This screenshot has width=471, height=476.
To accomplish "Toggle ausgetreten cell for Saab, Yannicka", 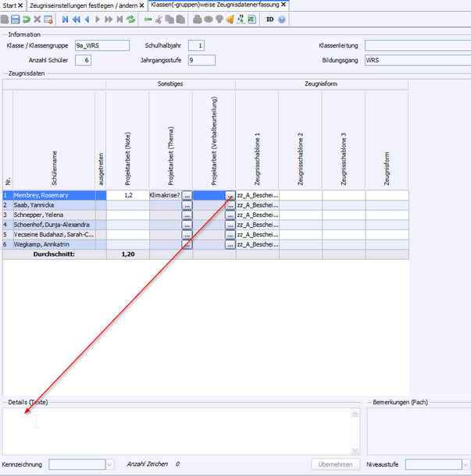I will pos(100,205).
